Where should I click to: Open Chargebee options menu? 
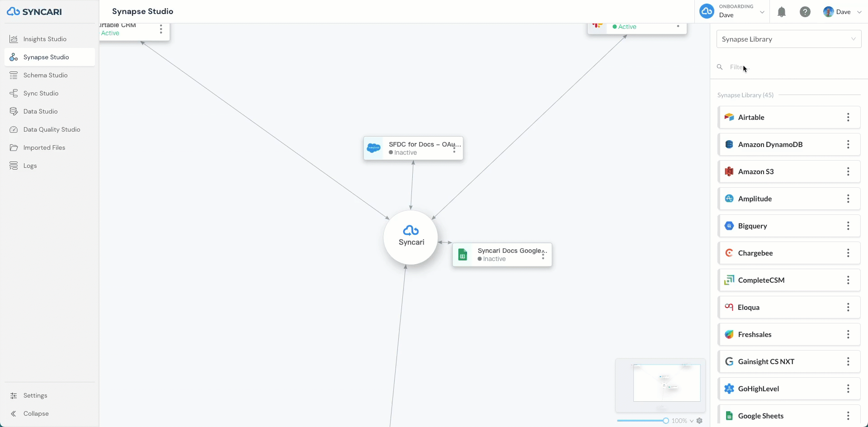pos(848,253)
